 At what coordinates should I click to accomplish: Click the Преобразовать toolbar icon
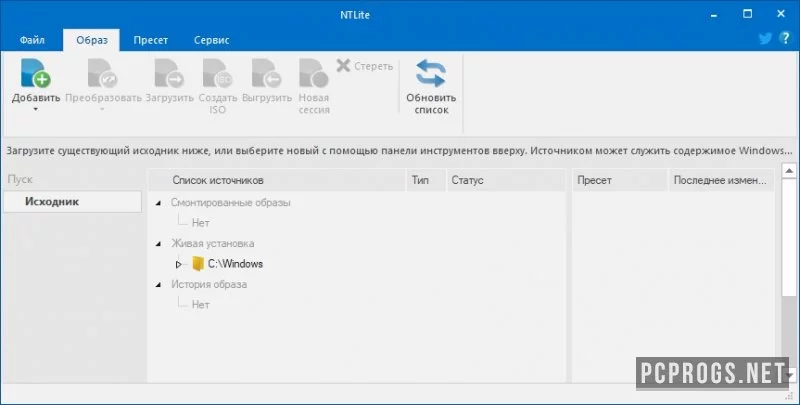pyautogui.click(x=103, y=73)
